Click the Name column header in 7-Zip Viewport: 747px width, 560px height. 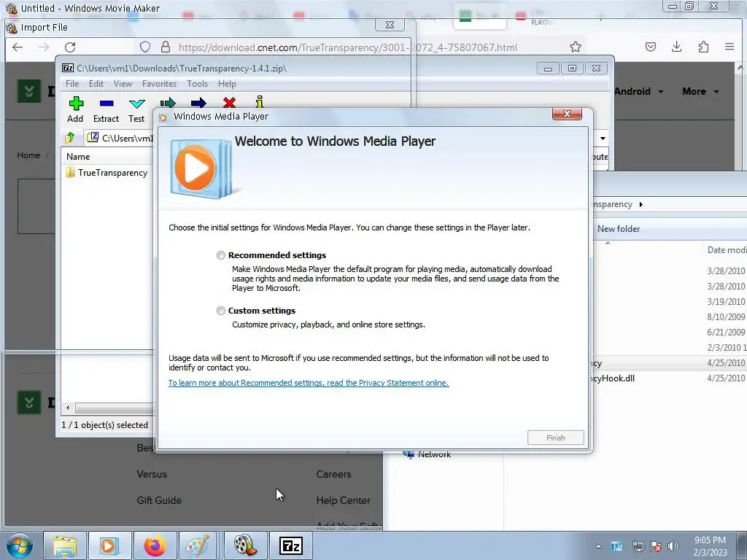(78, 157)
